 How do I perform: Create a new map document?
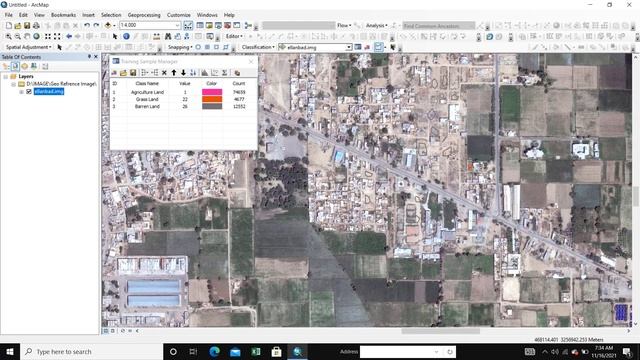point(9,26)
